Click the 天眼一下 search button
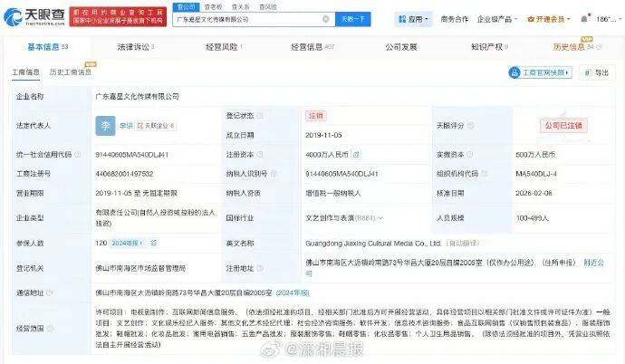This screenshot has height=364, width=625. (x=352, y=19)
